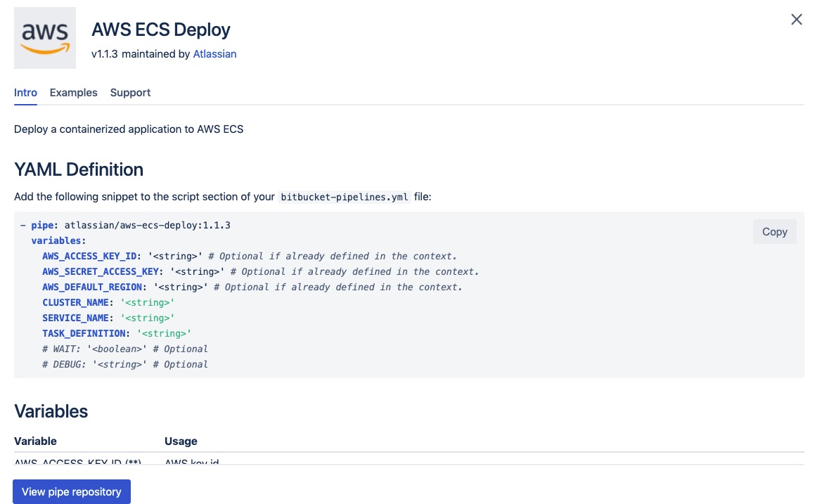This screenshot has width=815, height=504.
Task: Click the Variables section heading
Action: [51, 411]
